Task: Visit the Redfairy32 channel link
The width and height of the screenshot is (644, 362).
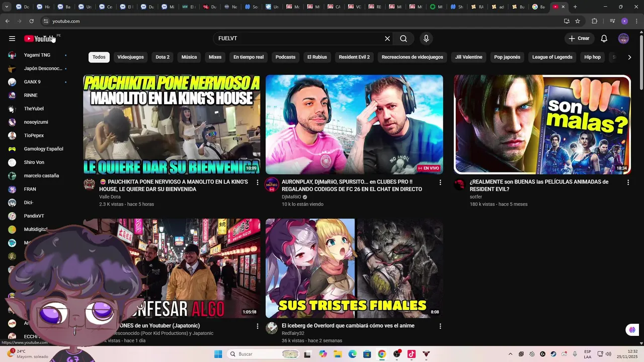Action: coord(293,333)
